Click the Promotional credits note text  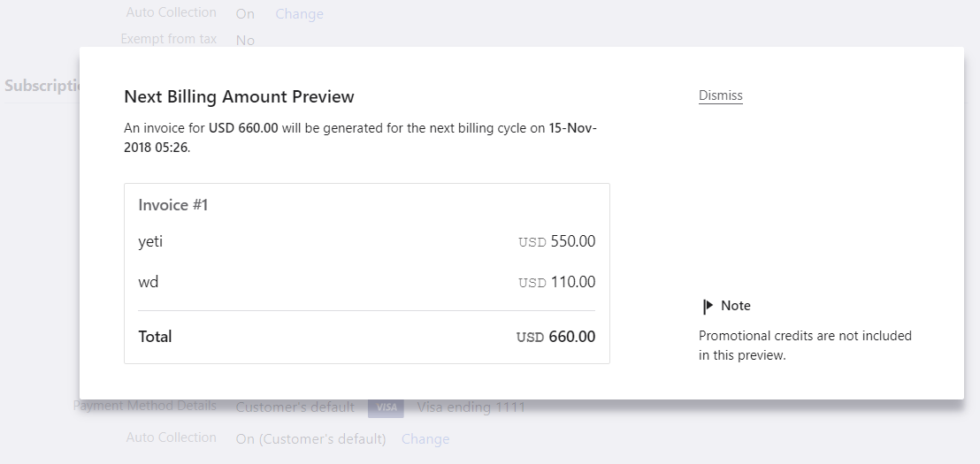805,346
